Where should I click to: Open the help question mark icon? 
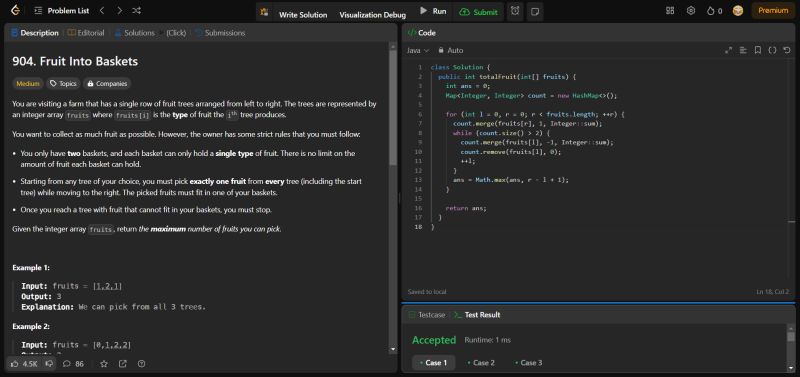click(141, 364)
